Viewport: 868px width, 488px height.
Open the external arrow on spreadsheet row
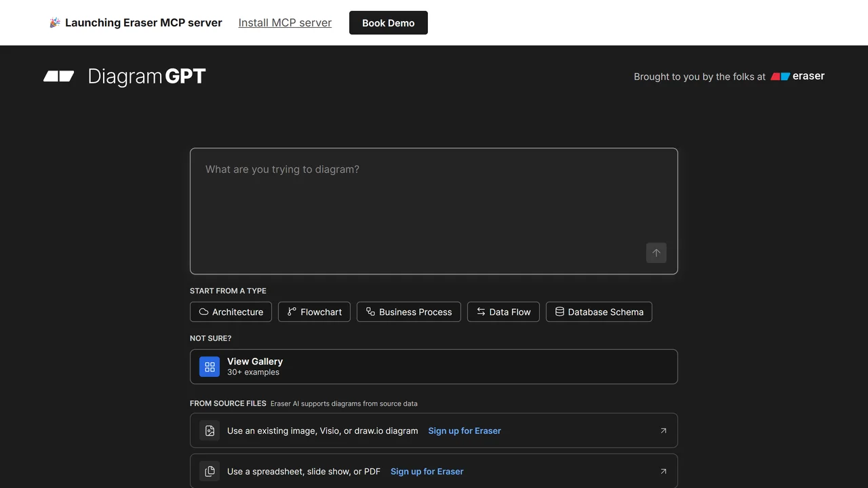pos(663,471)
